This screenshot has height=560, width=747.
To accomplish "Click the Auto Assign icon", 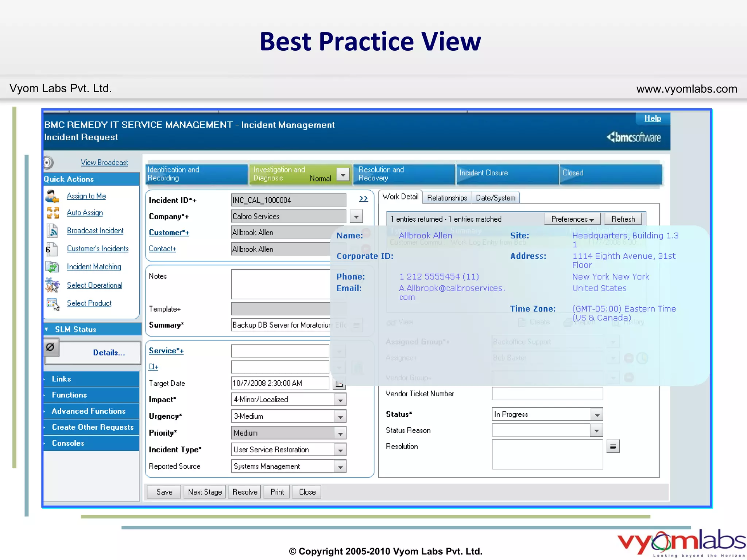I will point(53,213).
